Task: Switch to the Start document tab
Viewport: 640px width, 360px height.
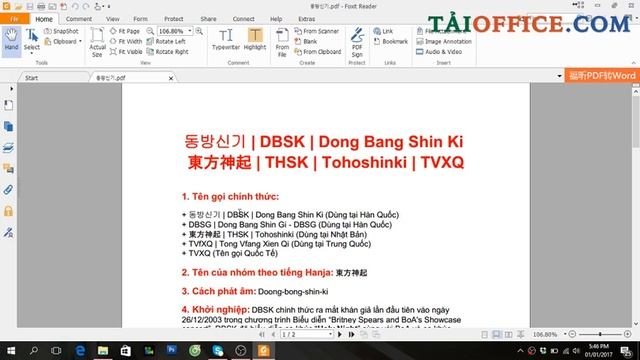Action: pyautogui.click(x=53, y=78)
